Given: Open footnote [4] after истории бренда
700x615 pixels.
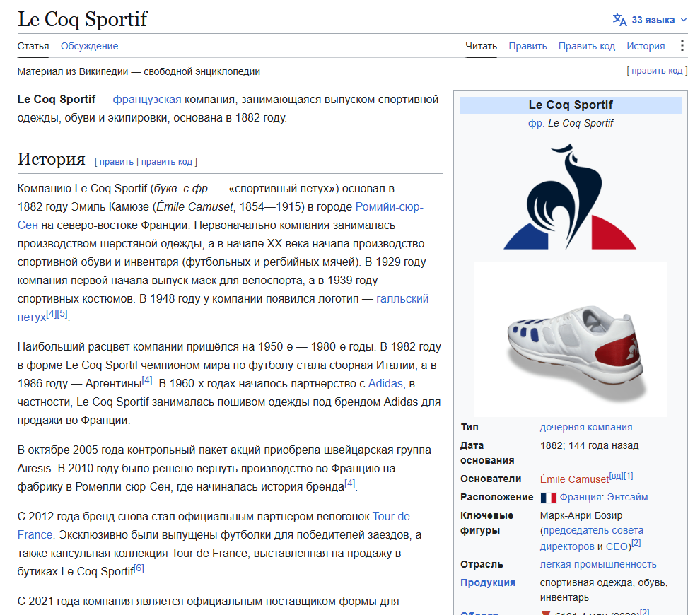Looking at the screenshot, I should pos(350,484).
